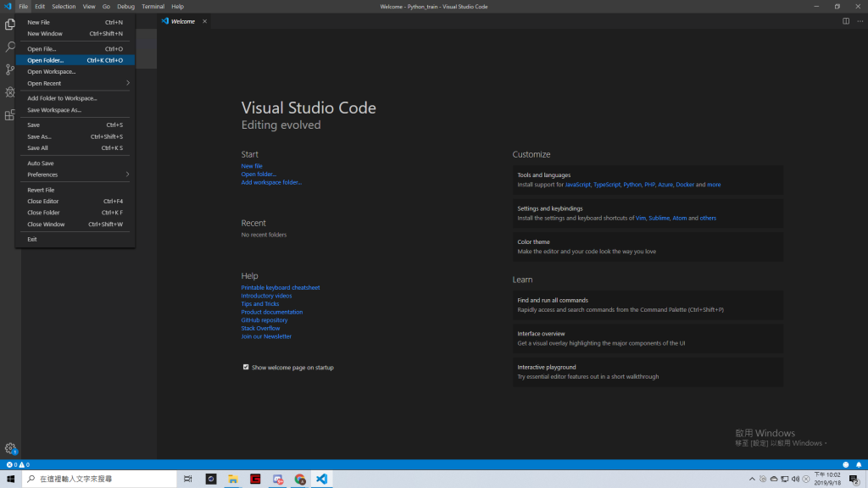
Task: Close the Welcome tab
Action: [x=205, y=21]
